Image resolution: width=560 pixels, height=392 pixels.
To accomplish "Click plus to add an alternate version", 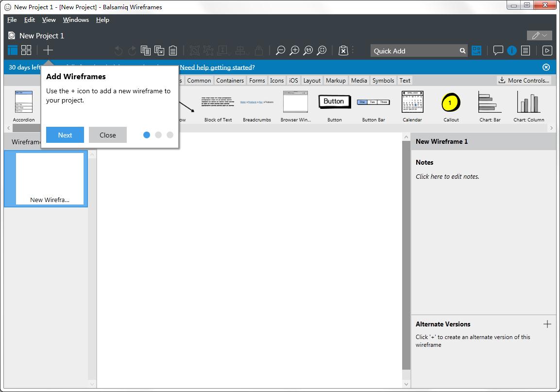I will (548, 324).
